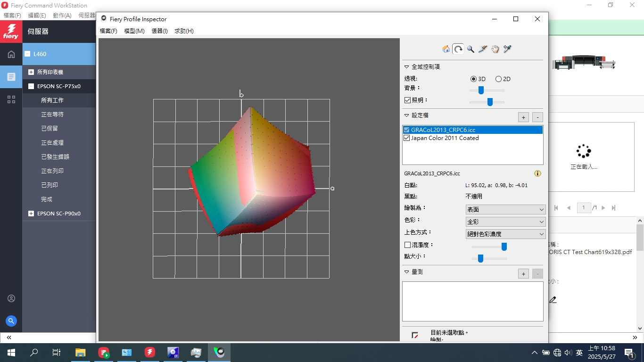Open the 繪製為 dropdown showing 表面

point(505,209)
